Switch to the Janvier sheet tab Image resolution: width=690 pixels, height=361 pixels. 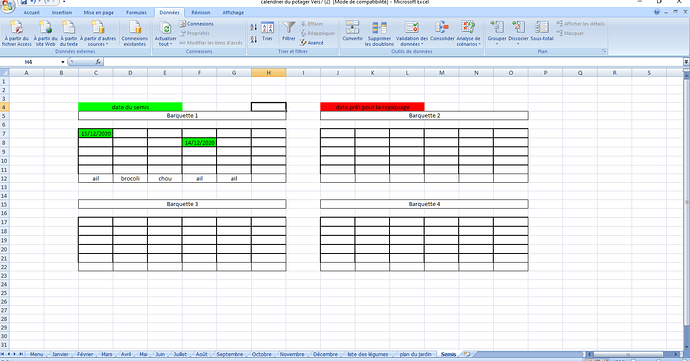coord(60,354)
